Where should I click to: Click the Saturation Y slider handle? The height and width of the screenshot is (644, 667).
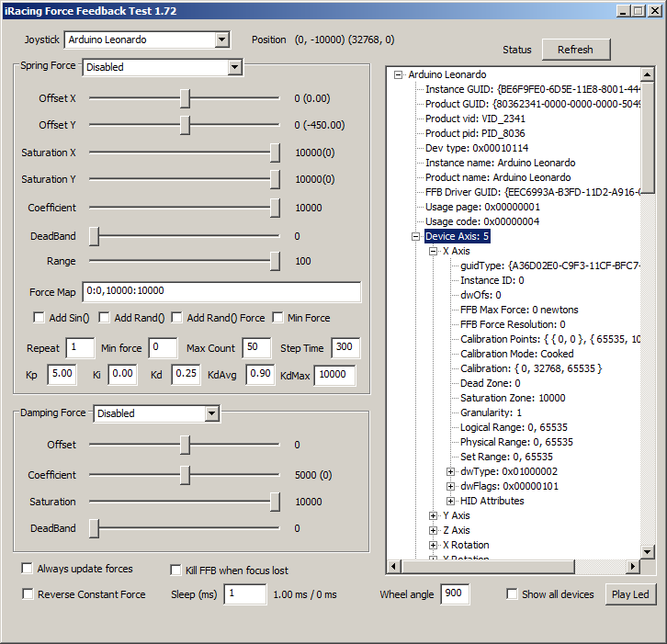tap(275, 179)
